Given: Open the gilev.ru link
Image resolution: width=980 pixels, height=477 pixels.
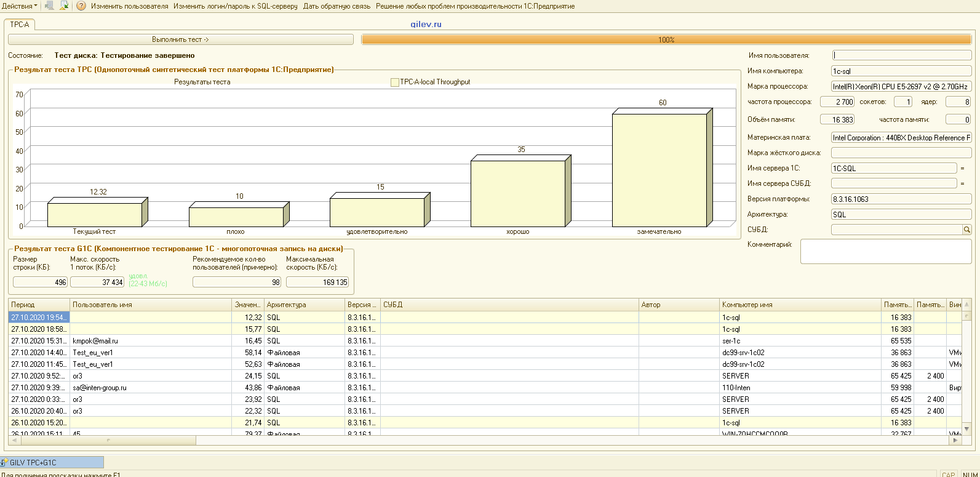Looking at the screenshot, I should [426, 25].
